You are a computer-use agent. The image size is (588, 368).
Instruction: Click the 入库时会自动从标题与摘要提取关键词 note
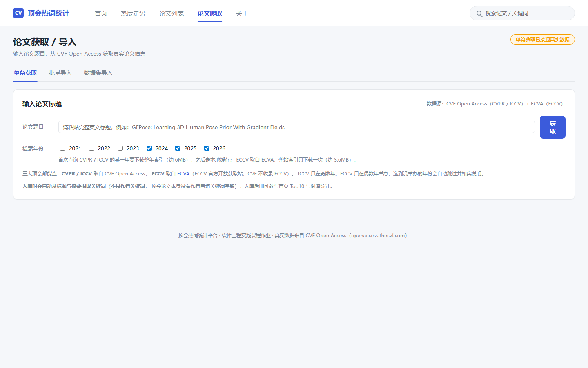178,186
